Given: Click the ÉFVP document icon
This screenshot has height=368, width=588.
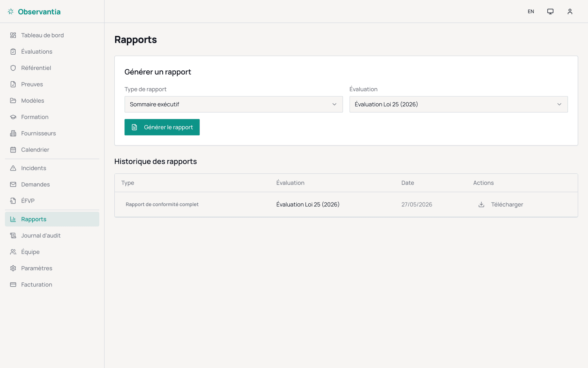Looking at the screenshot, I should tap(13, 201).
